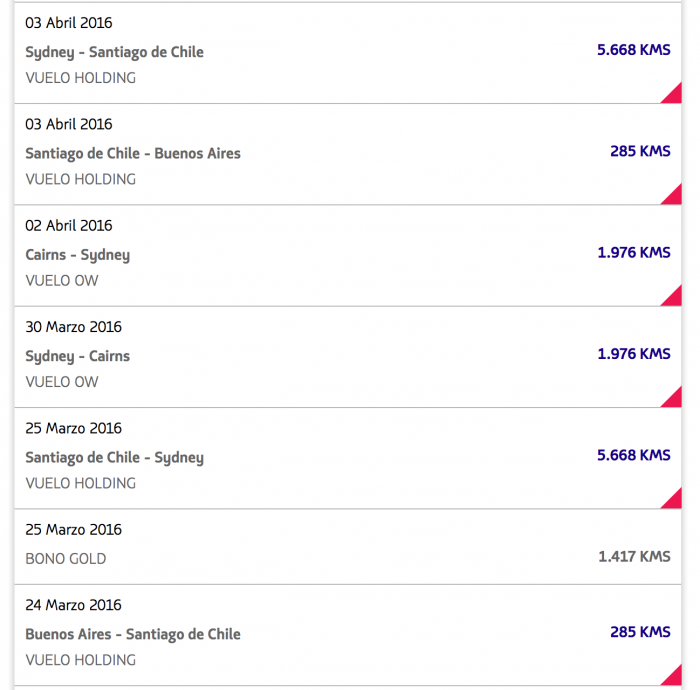Choose the Buenos Aires - Santiago de Chile route title
This screenshot has height=690, width=700.
pyautogui.click(x=133, y=634)
